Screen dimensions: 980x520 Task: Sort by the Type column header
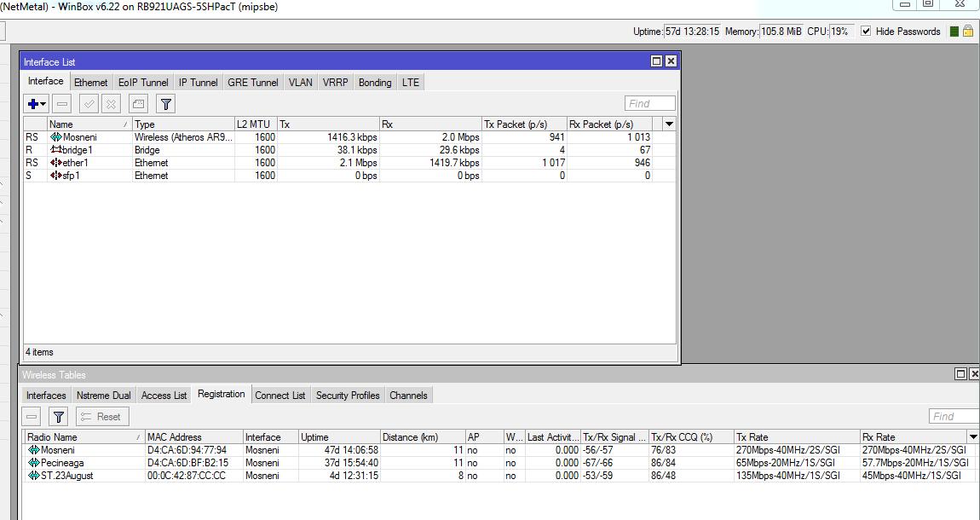184,124
